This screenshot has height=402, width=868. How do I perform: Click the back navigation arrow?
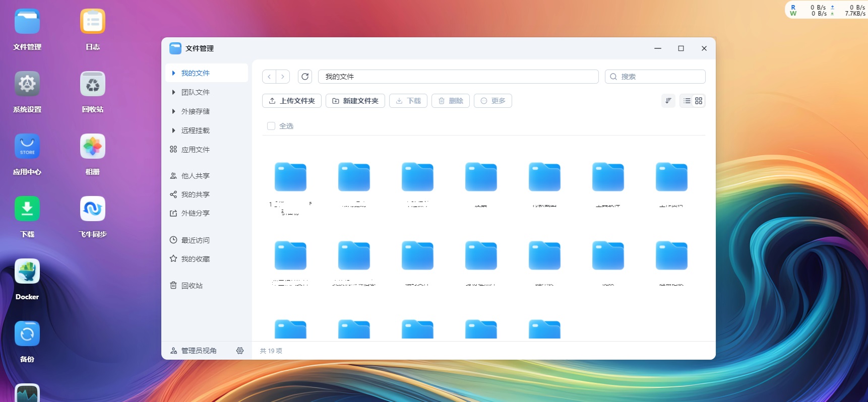(x=269, y=77)
